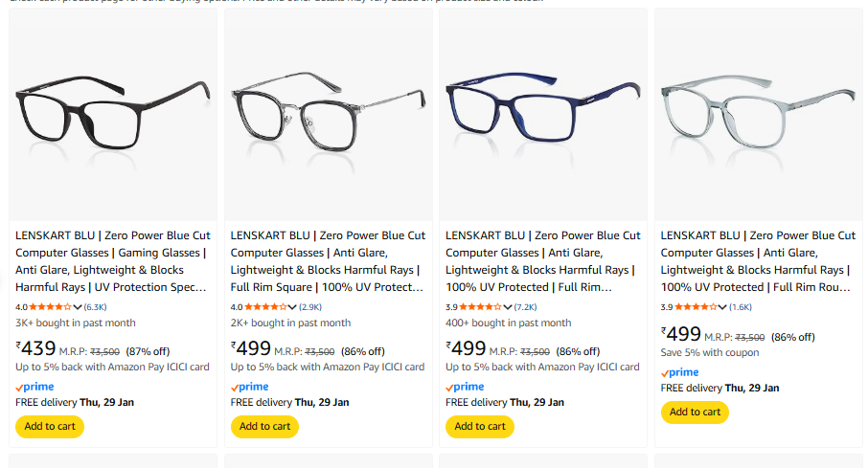Add the grey round coupon glasses to cart

point(695,412)
